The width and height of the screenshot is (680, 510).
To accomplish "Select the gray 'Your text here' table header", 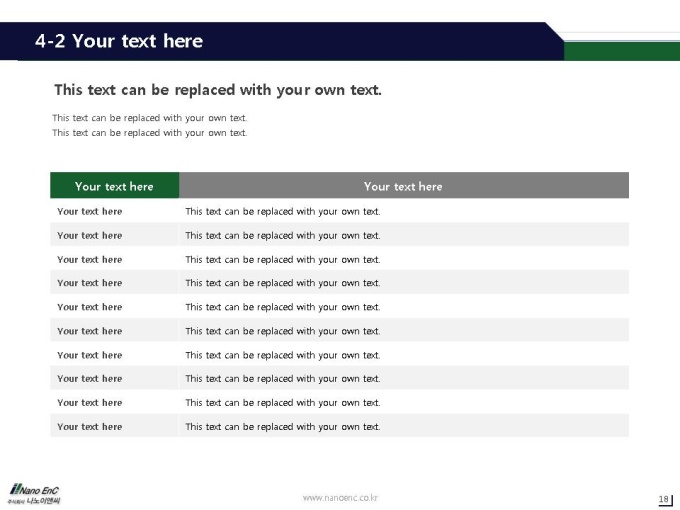I will (x=404, y=186).
